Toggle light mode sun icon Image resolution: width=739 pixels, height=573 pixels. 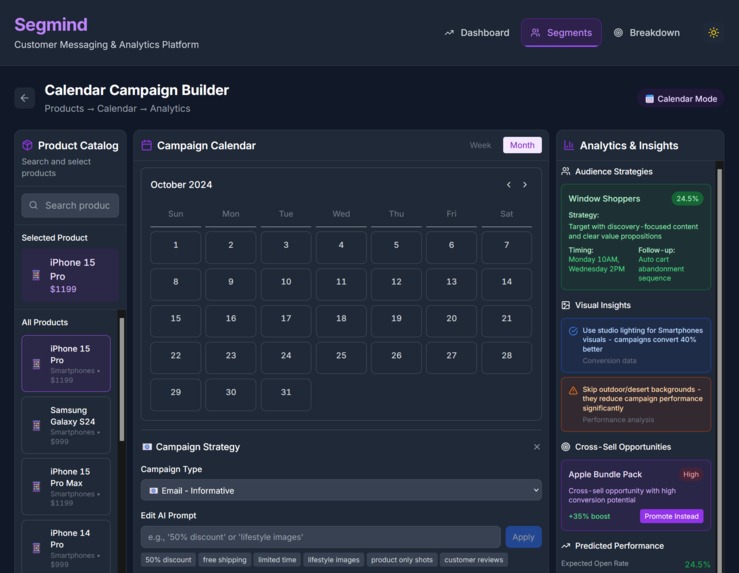[714, 33]
